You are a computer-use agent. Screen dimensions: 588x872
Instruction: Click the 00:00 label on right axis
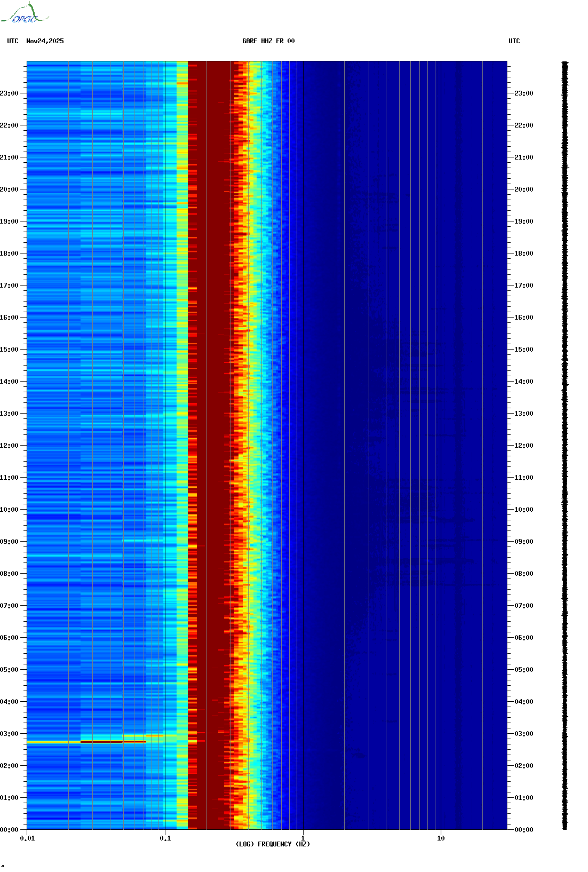(523, 830)
